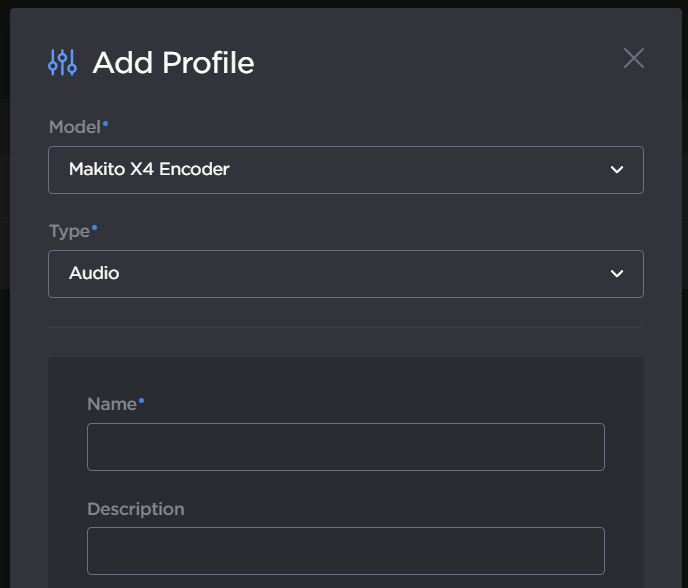Click the blue required dot beside Name
The width and height of the screenshot is (688, 588).
pos(142,400)
